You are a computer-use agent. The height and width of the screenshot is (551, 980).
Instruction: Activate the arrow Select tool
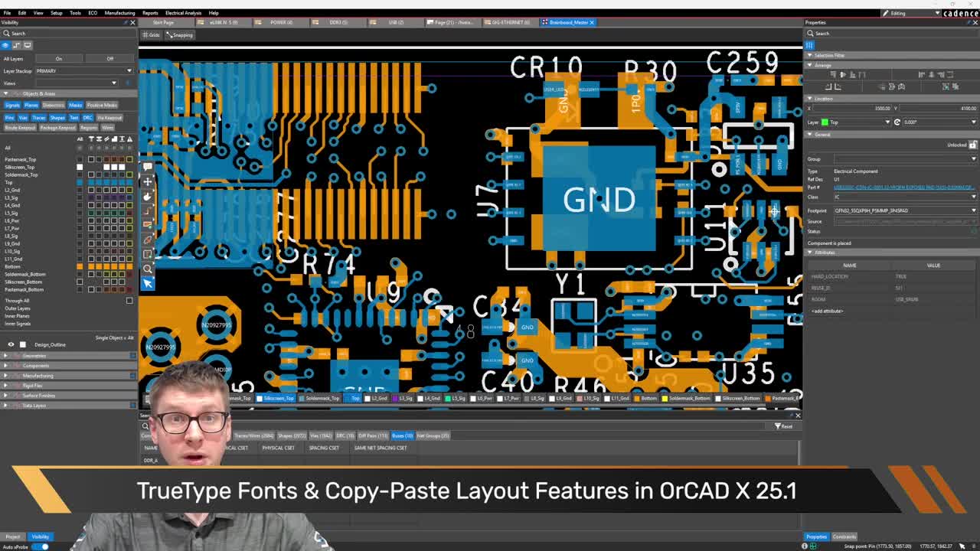[x=148, y=283]
